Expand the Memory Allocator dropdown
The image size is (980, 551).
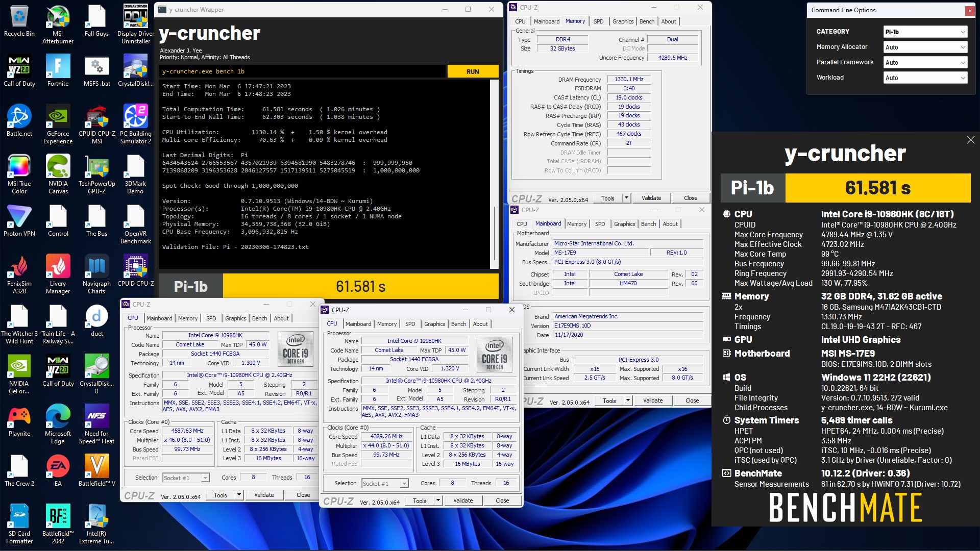click(925, 47)
